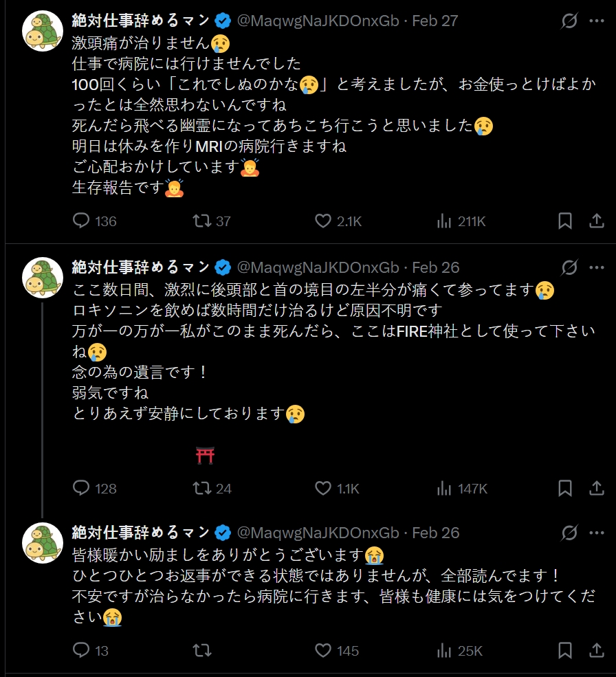Reply to the post with 136 replies
Viewport: 616px width, 677px height.
point(82,221)
